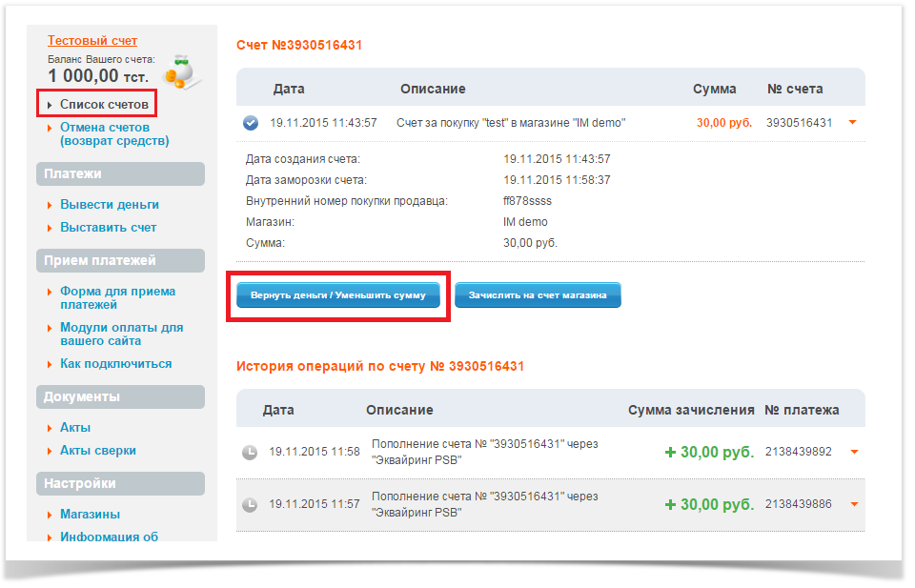Click the clock icon for the 11:58 operation

250,452
